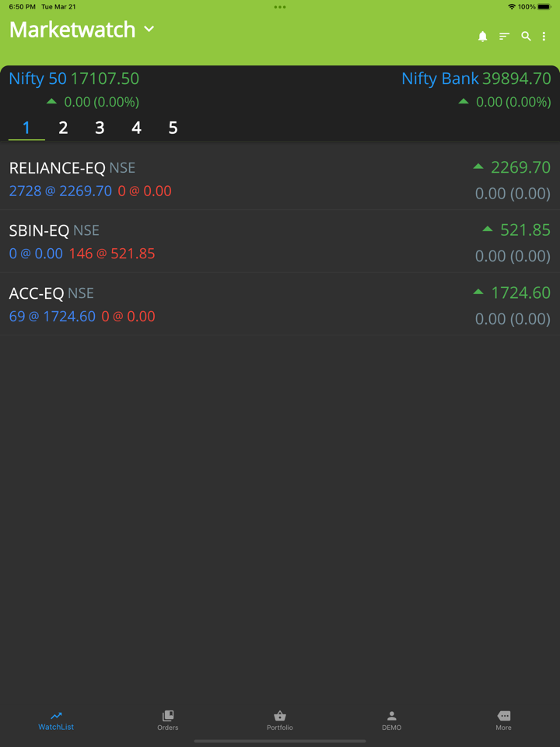The width and height of the screenshot is (560, 747).
Task: Tap the Nifty Bank index value
Action: pos(516,79)
